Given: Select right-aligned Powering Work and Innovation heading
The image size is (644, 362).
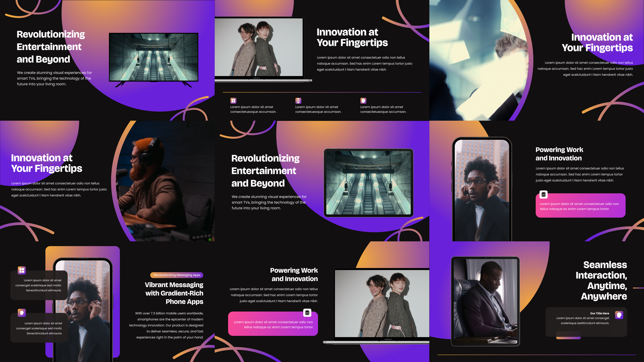Looking at the screenshot, I should point(294,275).
